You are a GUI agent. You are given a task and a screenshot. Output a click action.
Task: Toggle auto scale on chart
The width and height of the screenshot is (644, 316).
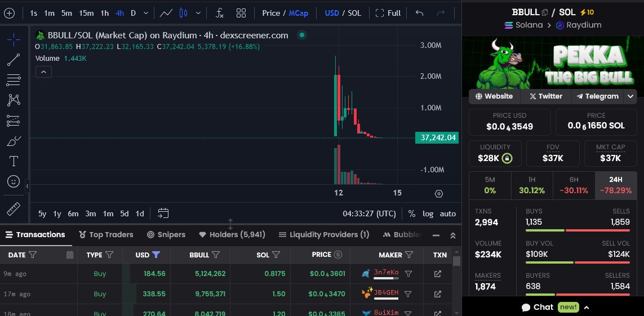pyautogui.click(x=448, y=213)
